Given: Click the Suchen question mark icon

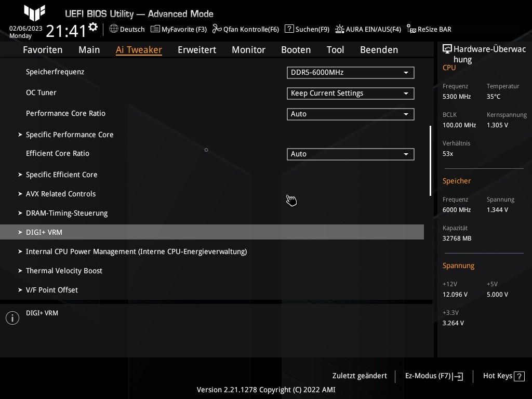Looking at the screenshot, I should click(289, 29).
